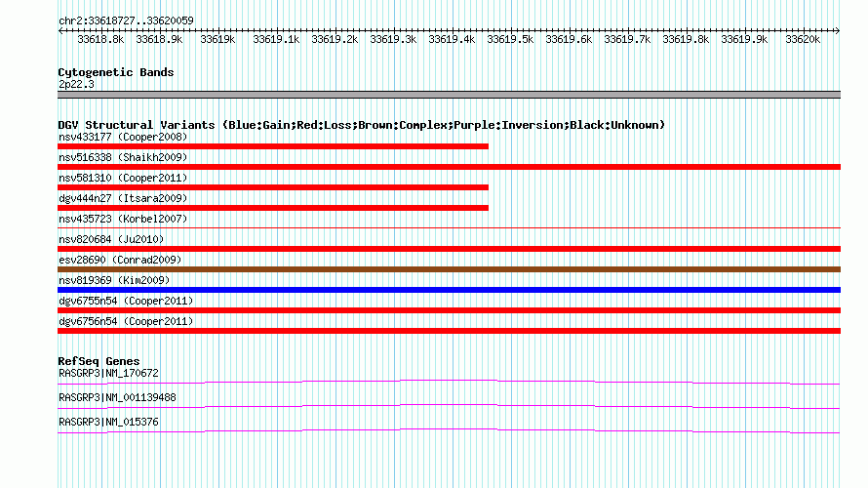Click the 2p22.3 band label
Viewport: 868px width, 488px height.
point(76,84)
